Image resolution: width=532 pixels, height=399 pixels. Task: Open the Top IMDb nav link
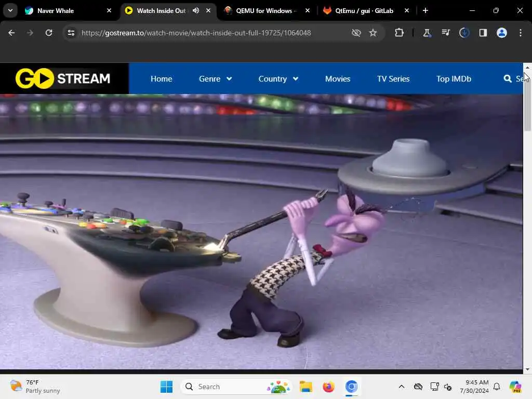tap(454, 79)
